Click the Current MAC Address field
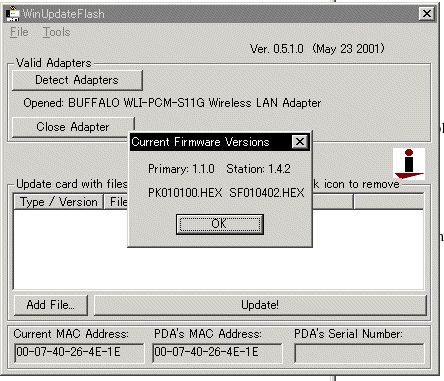 [x=79, y=353]
